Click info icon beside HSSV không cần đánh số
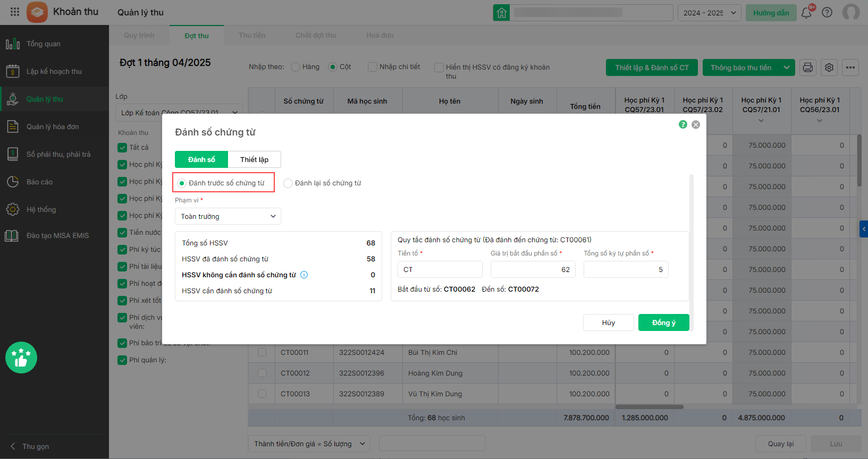868x459 pixels. (x=304, y=275)
